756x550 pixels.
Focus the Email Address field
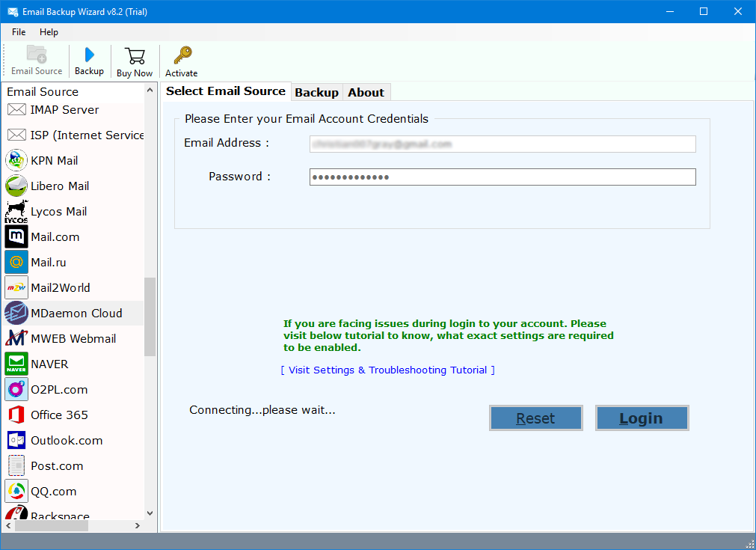(x=503, y=144)
